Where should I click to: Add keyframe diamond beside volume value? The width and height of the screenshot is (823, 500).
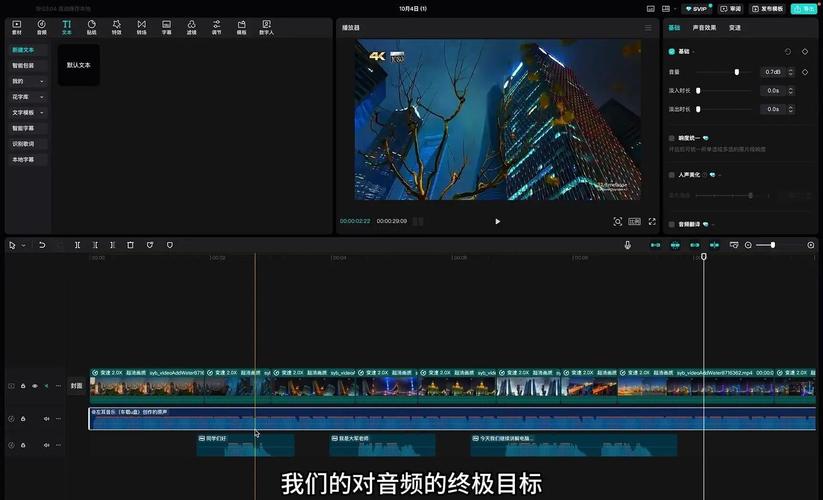click(x=805, y=72)
